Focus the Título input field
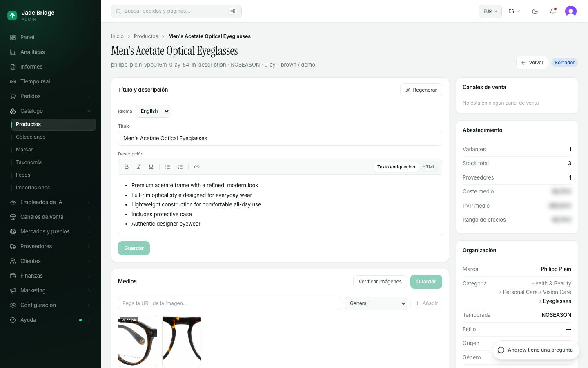This screenshot has height=368, width=588. [x=280, y=138]
